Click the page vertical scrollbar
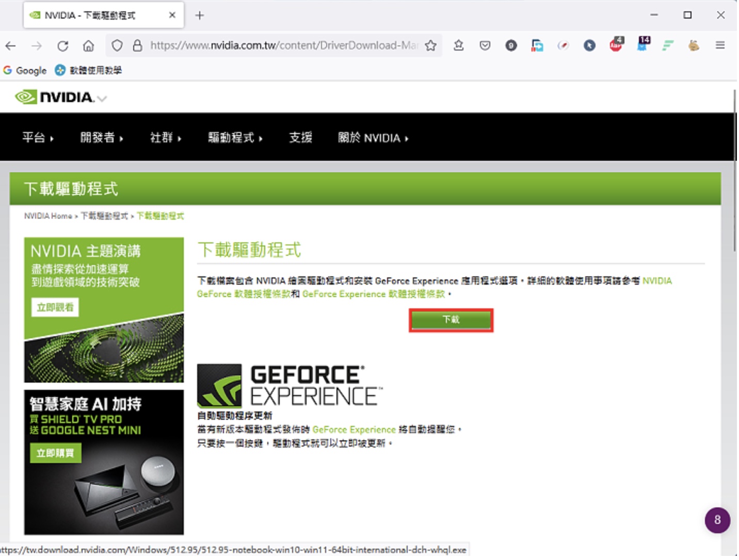Image resolution: width=739 pixels, height=560 pixels. click(735, 170)
